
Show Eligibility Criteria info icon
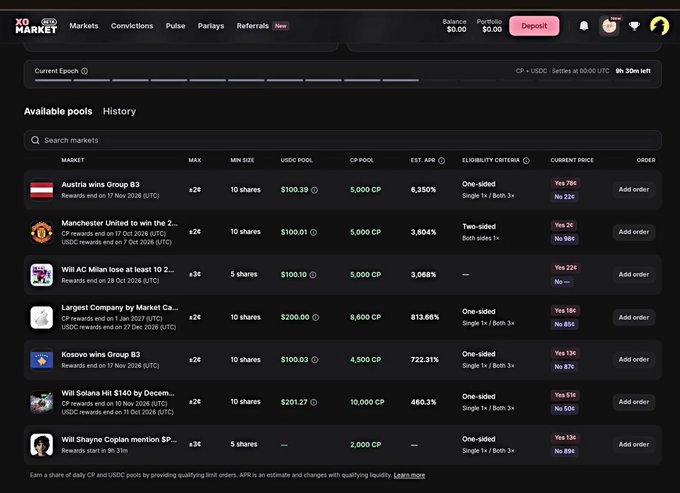(x=526, y=160)
